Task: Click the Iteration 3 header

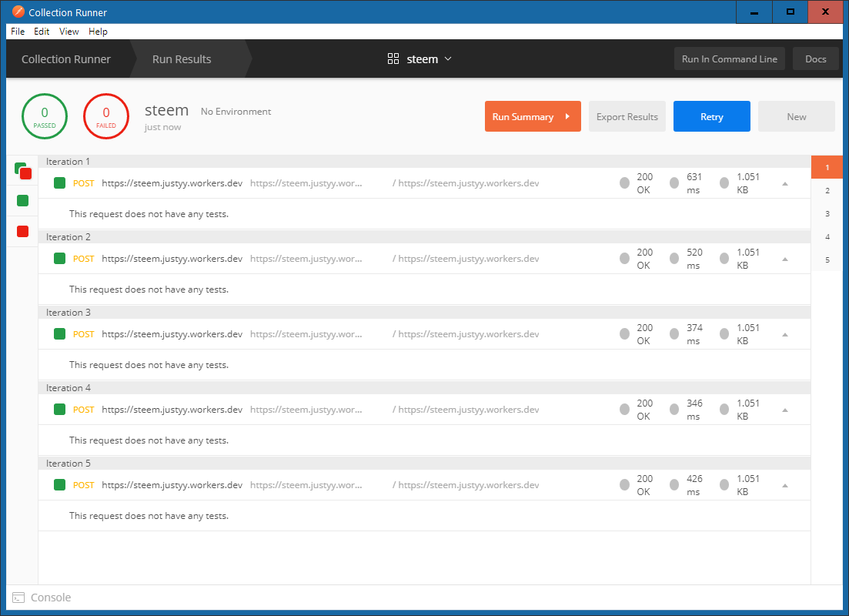Action: coord(424,313)
